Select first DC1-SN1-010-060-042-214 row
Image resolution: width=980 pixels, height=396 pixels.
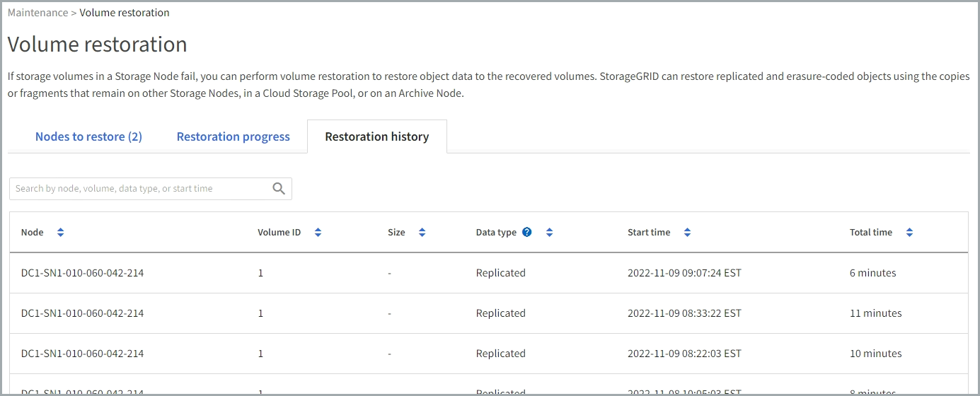click(82, 273)
